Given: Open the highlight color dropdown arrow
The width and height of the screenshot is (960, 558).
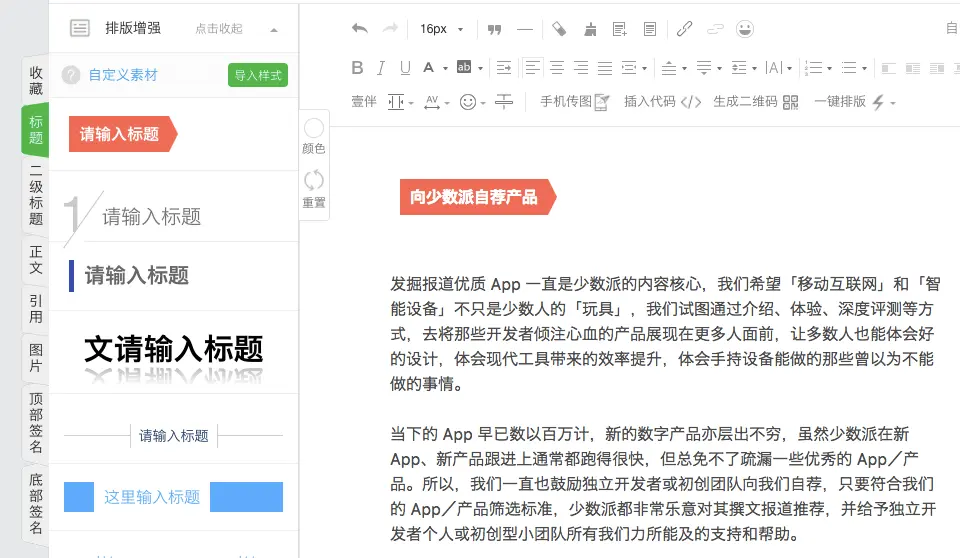Looking at the screenshot, I should pyautogui.click(x=480, y=69).
